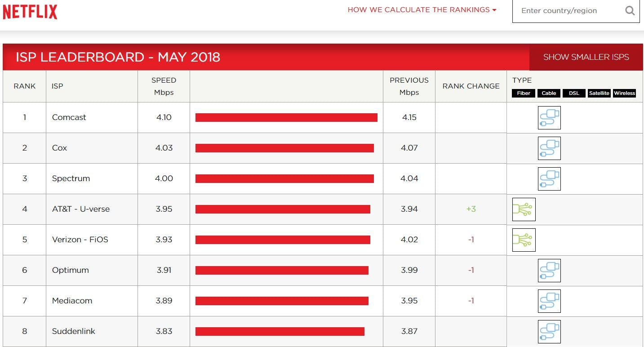Click the Cox ISP name
The image size is (644, 347).
click(x=59, y=148)
